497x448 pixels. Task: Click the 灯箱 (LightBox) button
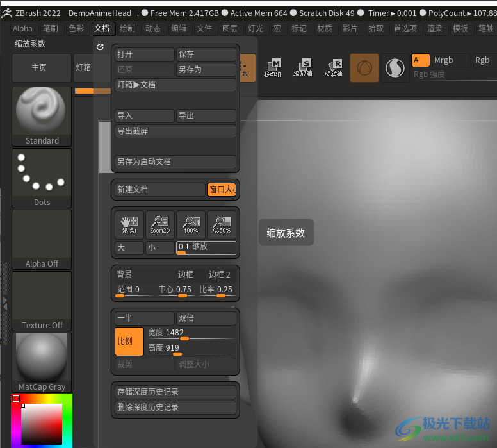click(83, 67)
